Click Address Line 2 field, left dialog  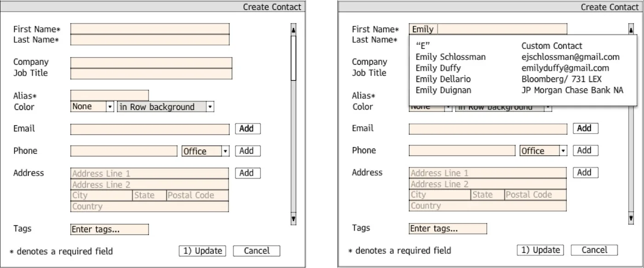pos(149,184)
